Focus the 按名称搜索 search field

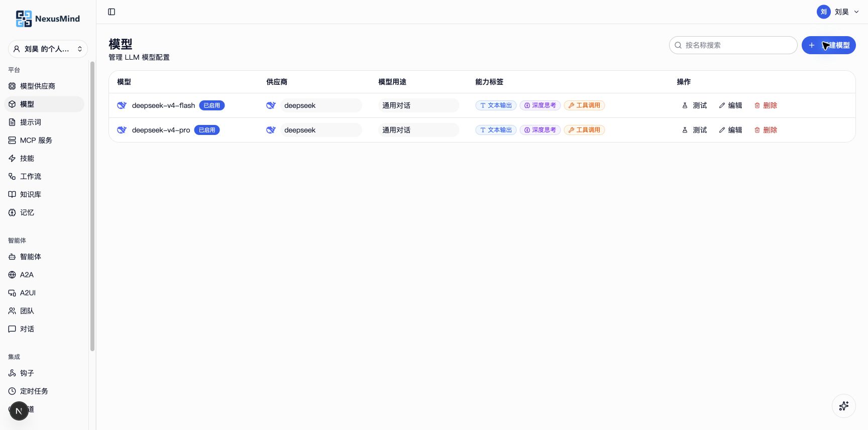(733, 45)
